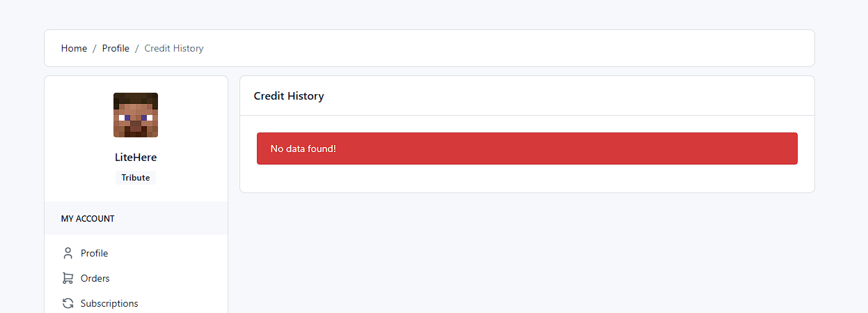This screenshot has height=313, width=868.
Task: Navigate to Home in the breadcrumb
Action: pyautogui.click(x=74, y=48)
